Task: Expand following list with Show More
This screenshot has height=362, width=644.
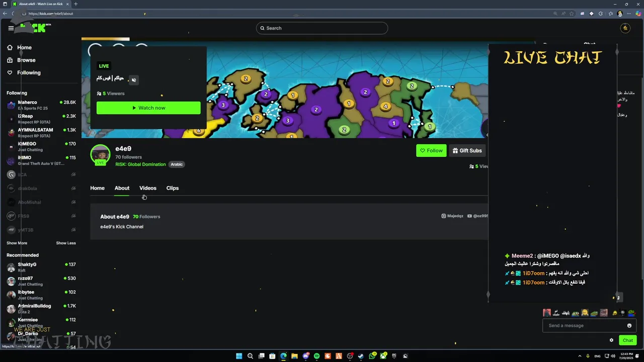Action: coord(17,243)
